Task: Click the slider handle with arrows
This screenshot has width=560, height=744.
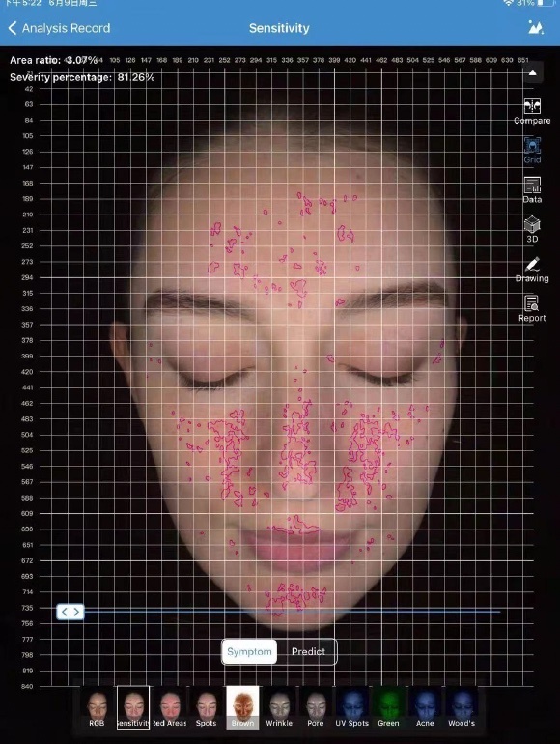Action: click(x=70, y=612)
